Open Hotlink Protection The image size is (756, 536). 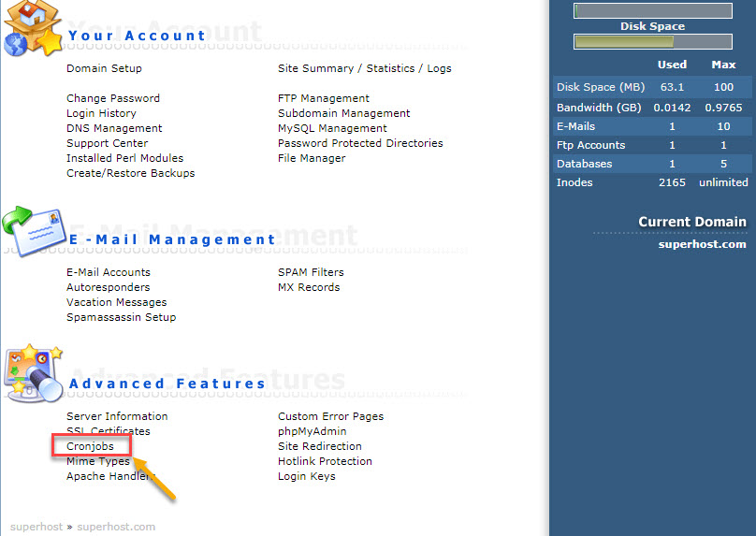tap(325, 461)
